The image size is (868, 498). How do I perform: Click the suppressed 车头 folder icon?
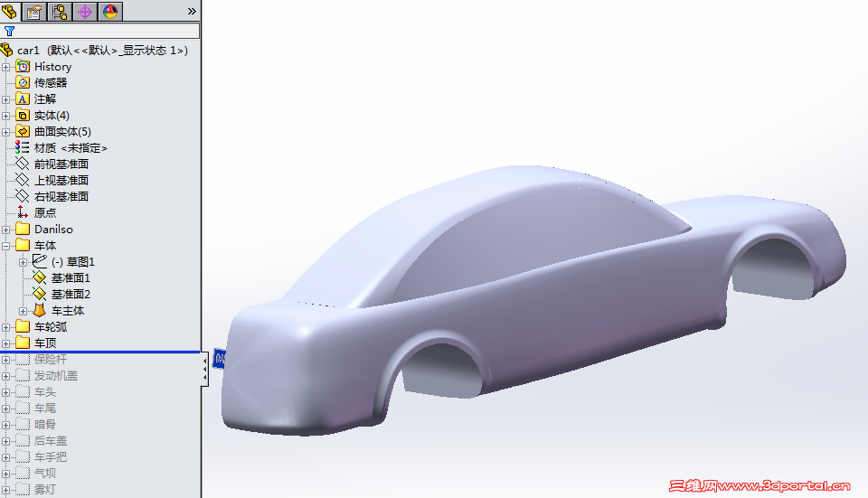coord(23,391)
